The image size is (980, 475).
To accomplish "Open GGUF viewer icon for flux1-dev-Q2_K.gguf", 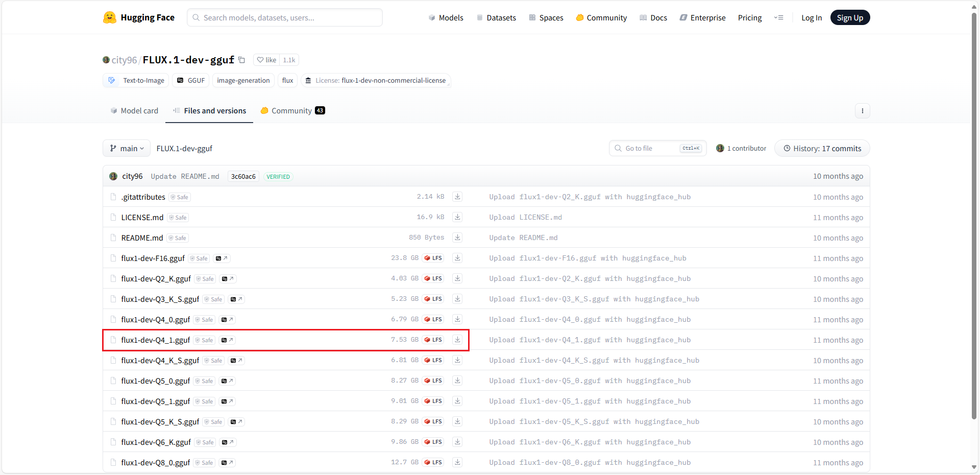I will (228, 279).
